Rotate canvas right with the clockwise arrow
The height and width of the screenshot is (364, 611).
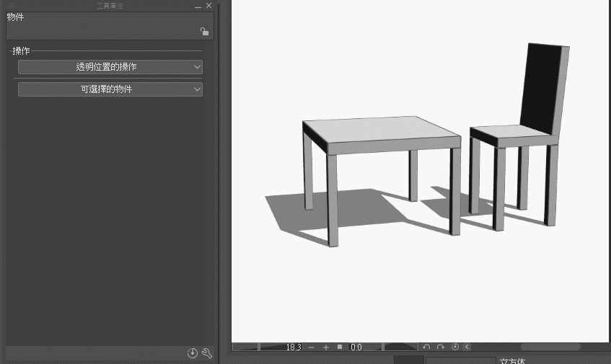pos(440,347)
